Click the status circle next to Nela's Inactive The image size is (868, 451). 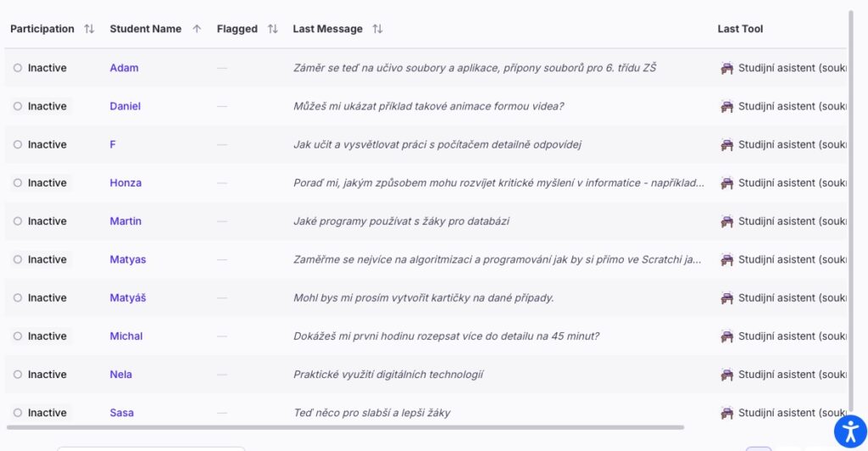click(18, 375)
